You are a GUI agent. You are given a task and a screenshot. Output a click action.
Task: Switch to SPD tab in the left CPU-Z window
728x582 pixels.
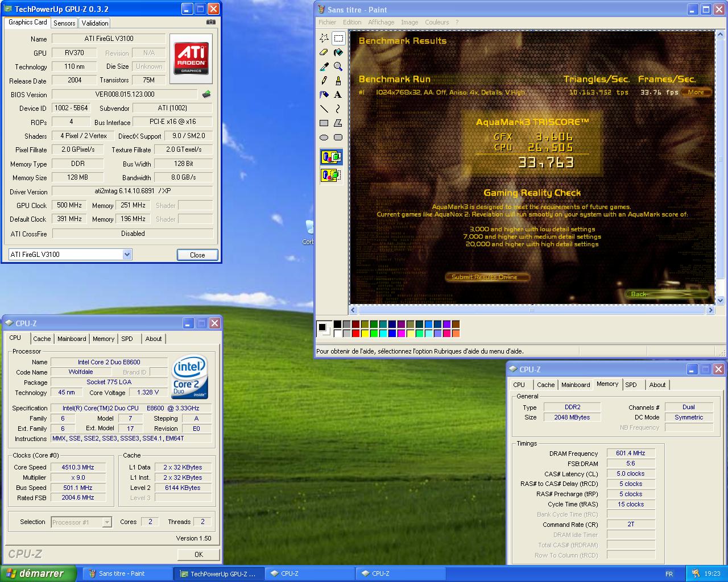point(127,339)
